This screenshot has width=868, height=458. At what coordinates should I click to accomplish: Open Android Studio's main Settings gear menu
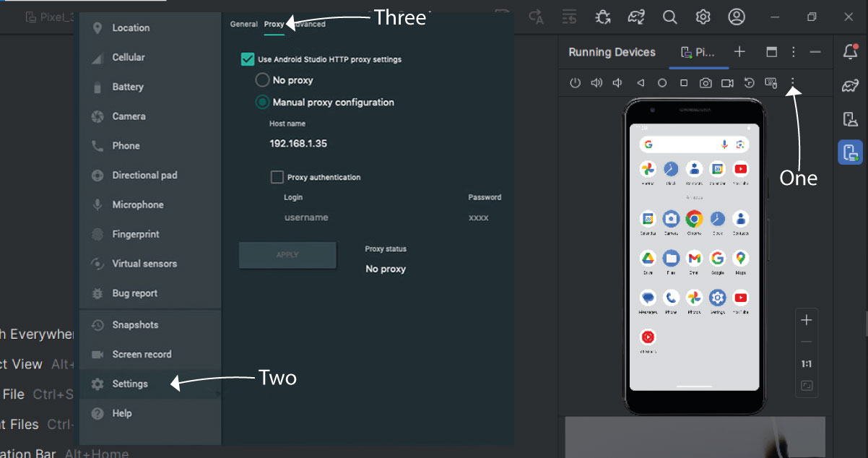(x=703, y=17)
